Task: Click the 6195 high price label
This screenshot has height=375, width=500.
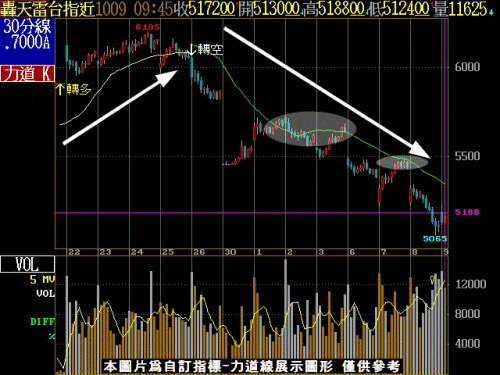Action: tap(147, 27)
